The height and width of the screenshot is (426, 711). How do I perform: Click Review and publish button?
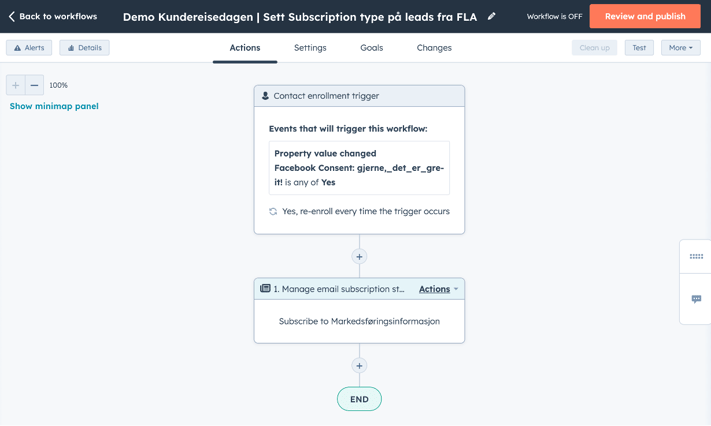click(x=645, y=16)
